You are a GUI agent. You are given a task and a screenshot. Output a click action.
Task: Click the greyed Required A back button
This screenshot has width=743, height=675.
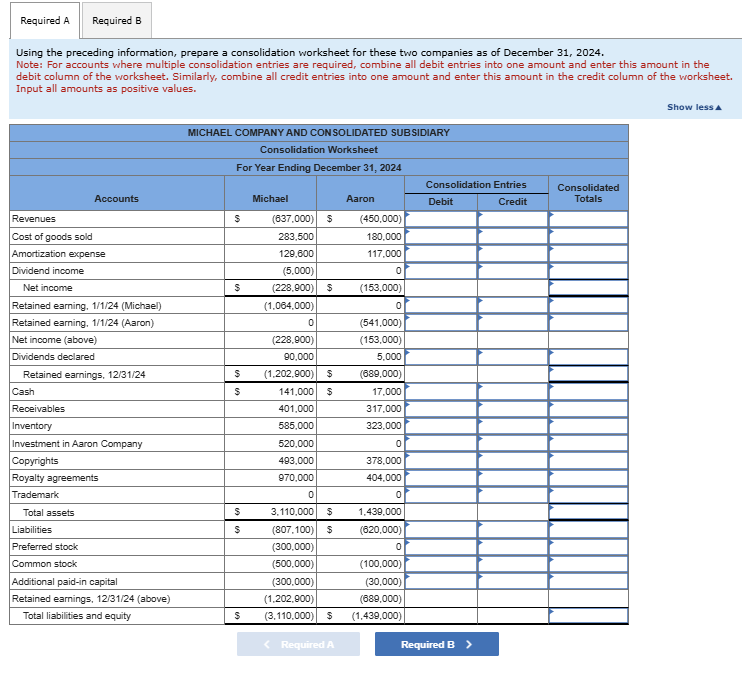pos(299,644)
